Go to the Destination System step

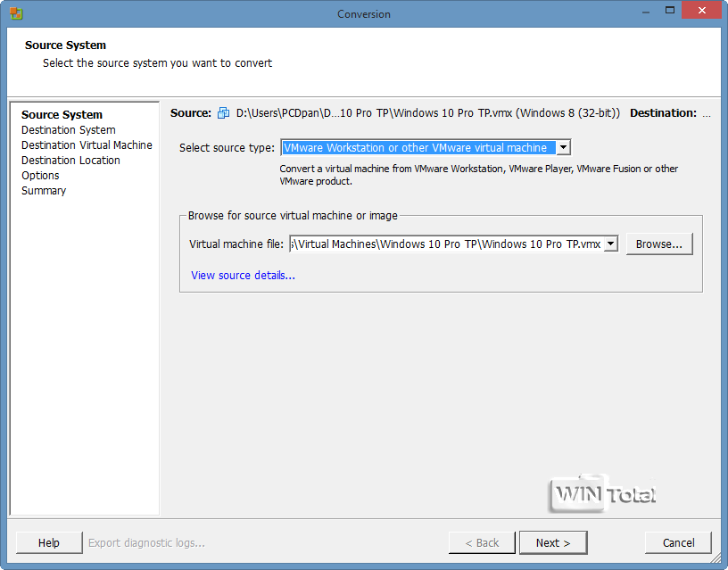pyautogui.click(x=68, y=130)
